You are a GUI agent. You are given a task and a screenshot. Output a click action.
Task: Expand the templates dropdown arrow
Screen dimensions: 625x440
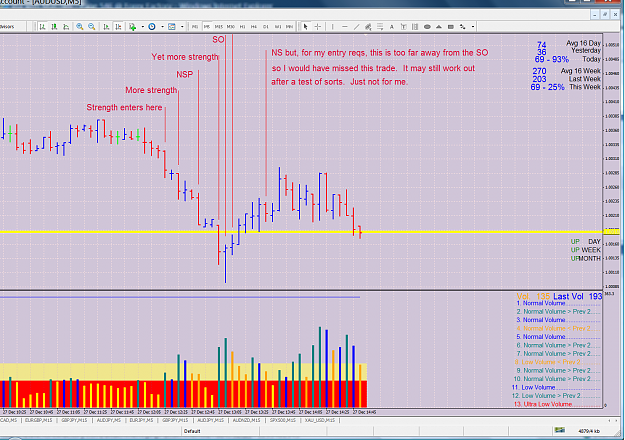182,27
